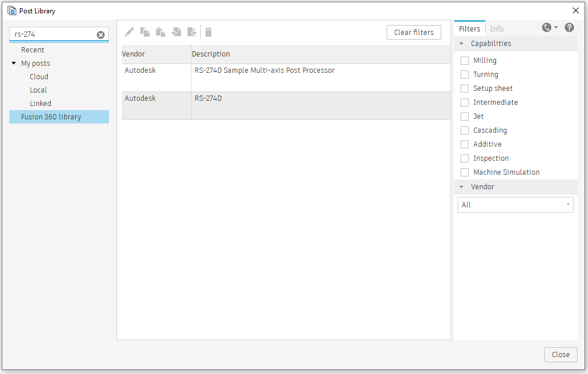This screenshot has width=588, height=374.
Task: Select the Filters tab
Action: click(469, 28)
